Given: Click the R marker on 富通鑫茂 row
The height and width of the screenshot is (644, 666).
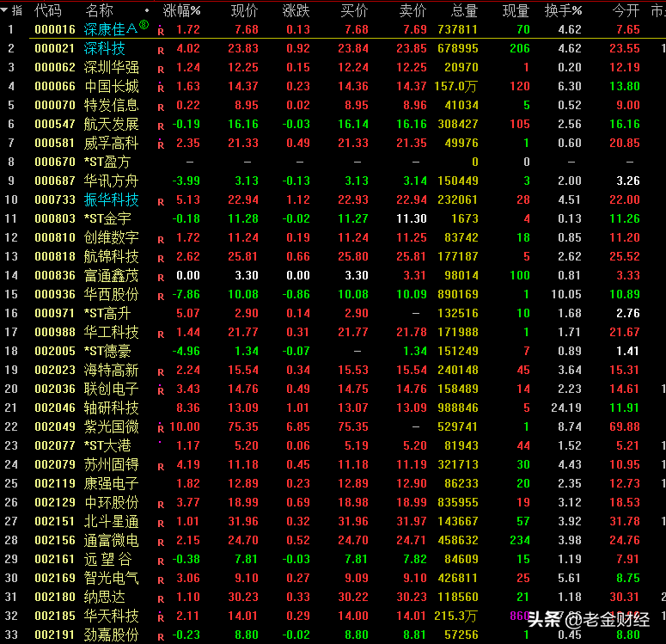Looking at the screenshot, I should [x=161, y=278].
